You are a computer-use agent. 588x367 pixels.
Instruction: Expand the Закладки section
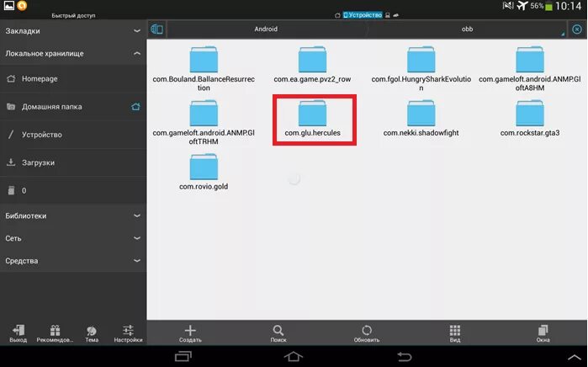coord(73,31)
